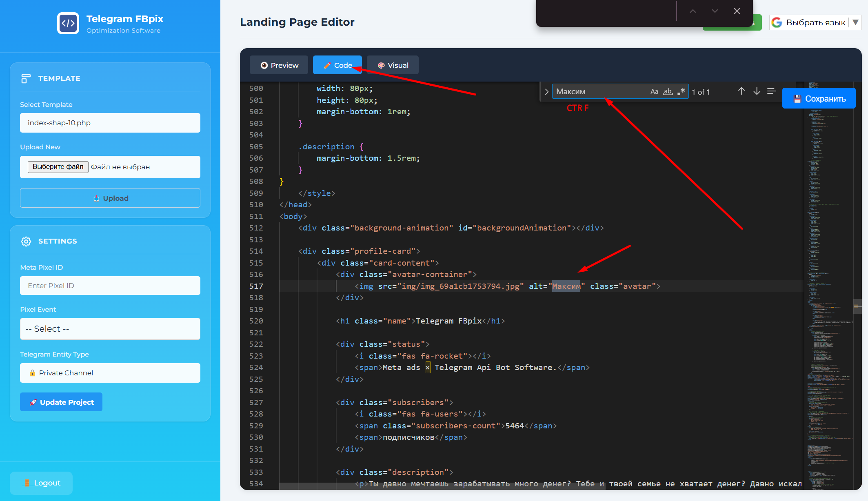Click the Telegram FBpix logo icon
The height and width of the screenshot is (501, 868).
coord(68,23)
